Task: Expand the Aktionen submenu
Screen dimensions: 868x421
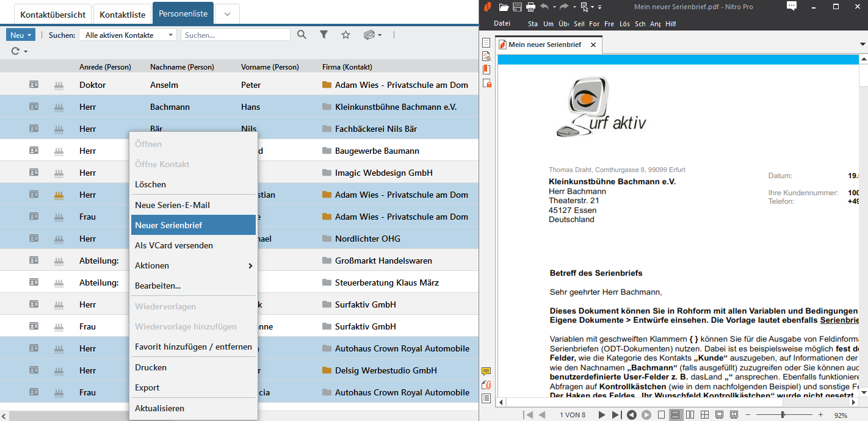Action: (193, 265)
